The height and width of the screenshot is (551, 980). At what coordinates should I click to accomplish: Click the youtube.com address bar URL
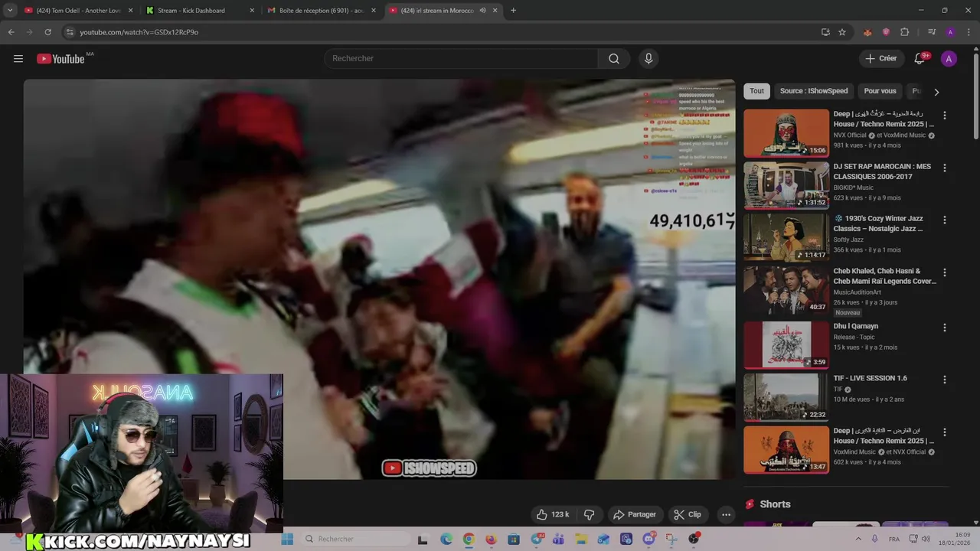pos(139,32)
